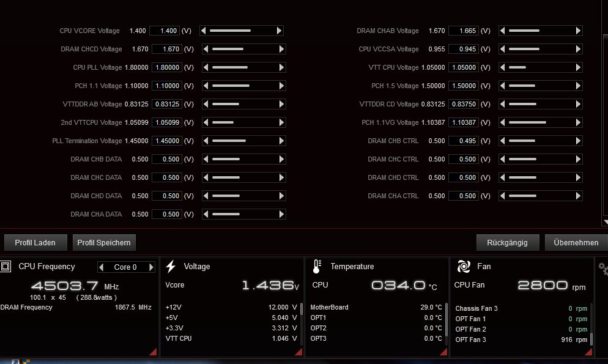Expand Fan panel red corner triangle
This screenshot has width=608, height=364.
[x=588, y=352]
